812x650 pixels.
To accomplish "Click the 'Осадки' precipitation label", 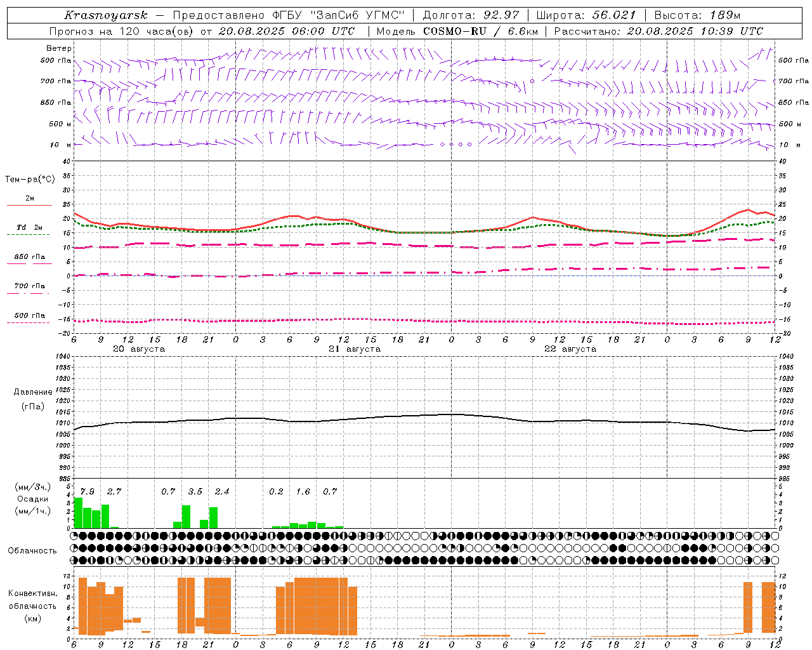I will pyautogui.click(x=32, y=499).
